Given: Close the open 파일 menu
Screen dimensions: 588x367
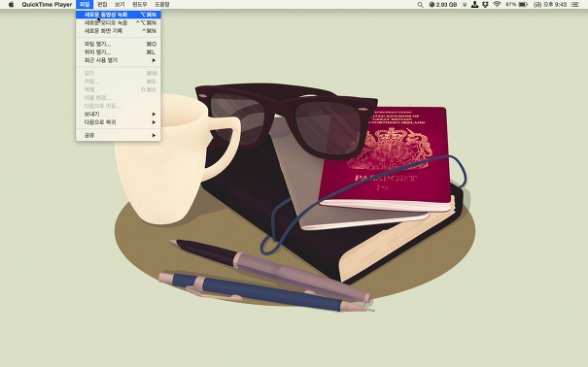Looking at the screenshot, I should click(x=85, y=5).
